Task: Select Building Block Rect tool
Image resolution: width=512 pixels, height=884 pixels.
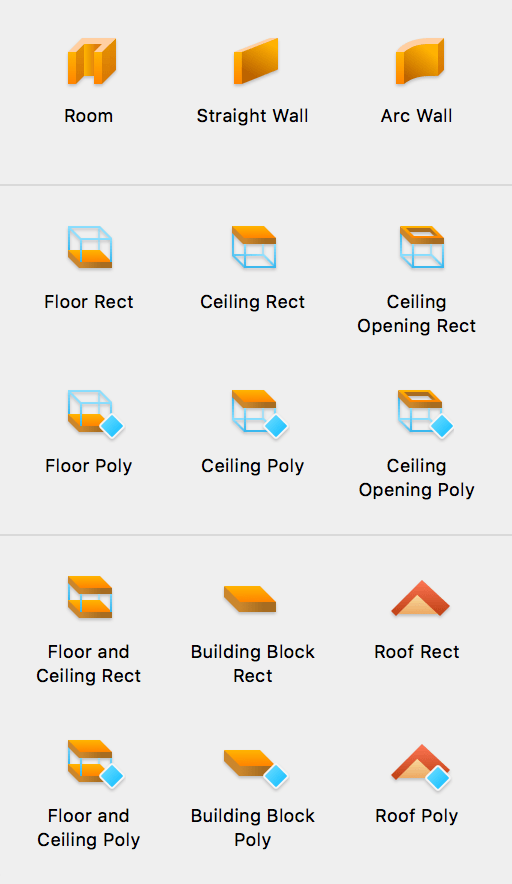Action: 250,599
